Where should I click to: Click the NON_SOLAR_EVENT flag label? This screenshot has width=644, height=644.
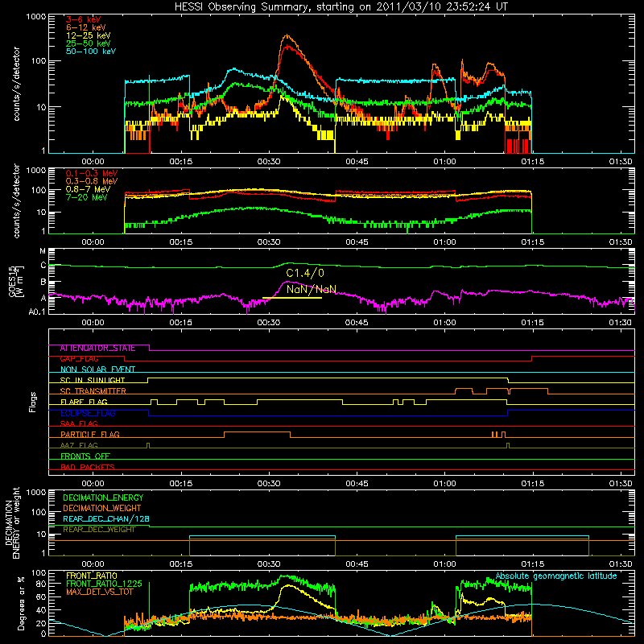(x=97, y=369)
